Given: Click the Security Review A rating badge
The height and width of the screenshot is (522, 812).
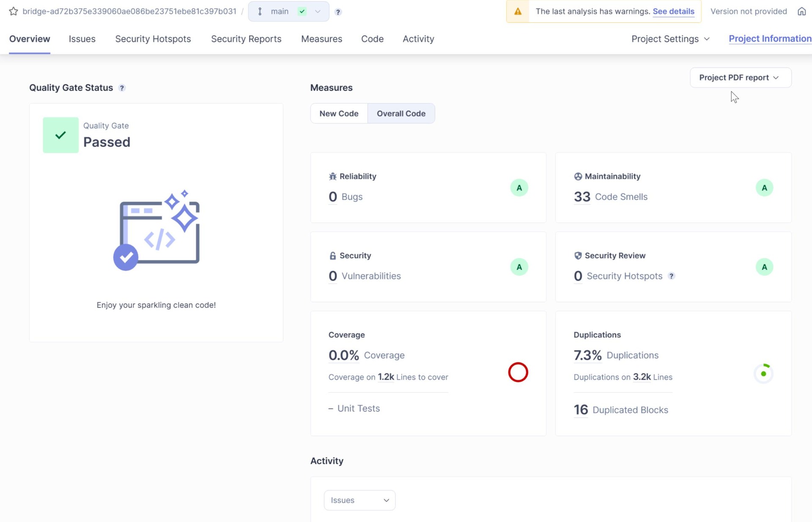Looking at the screenshot, I should click(764, 267).
